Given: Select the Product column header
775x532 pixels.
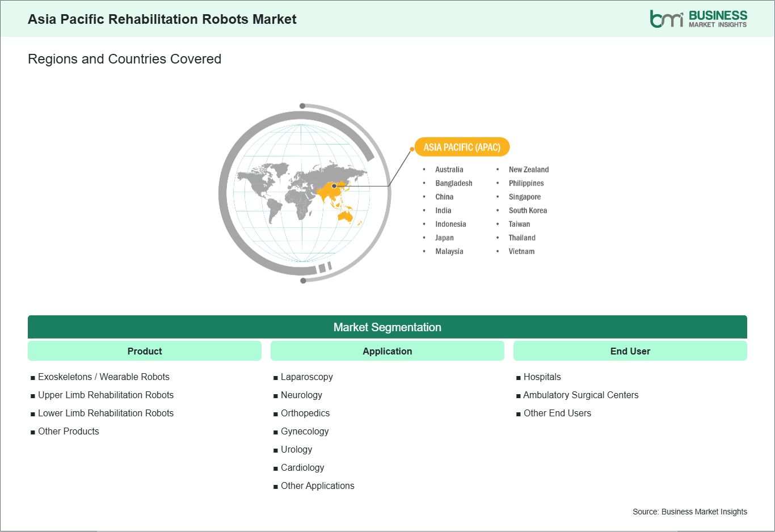Looking at the screenshot, I should [x=145, y=351].
